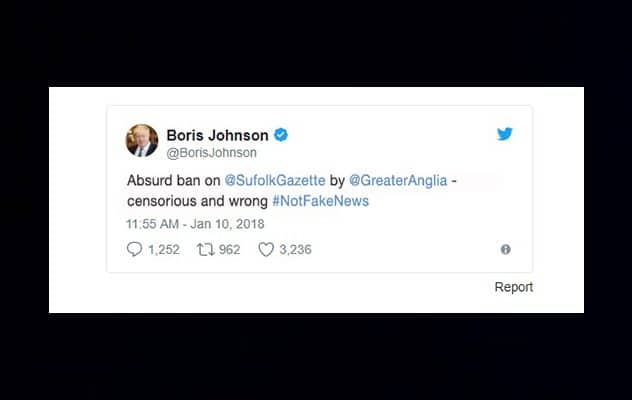Click the Boris Johnson display name

(x=218, y=135)
